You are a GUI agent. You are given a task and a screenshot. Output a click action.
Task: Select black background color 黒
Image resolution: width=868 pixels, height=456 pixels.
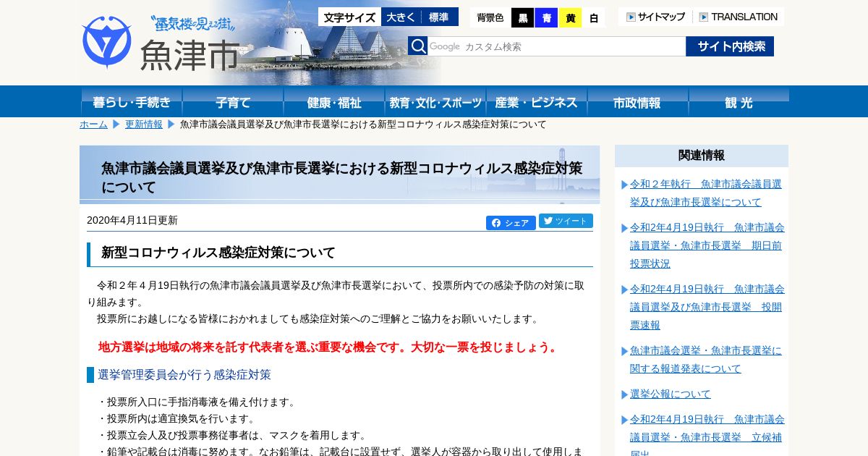522,18
